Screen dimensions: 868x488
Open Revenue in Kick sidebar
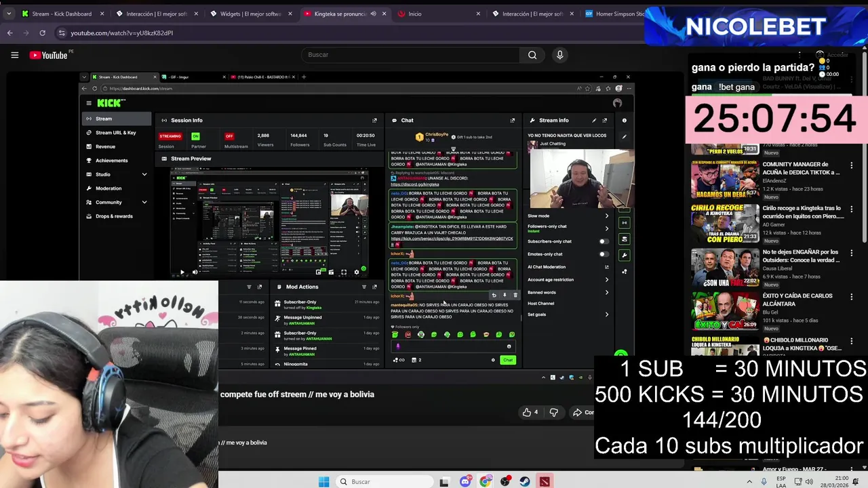[x=117, y=146]
